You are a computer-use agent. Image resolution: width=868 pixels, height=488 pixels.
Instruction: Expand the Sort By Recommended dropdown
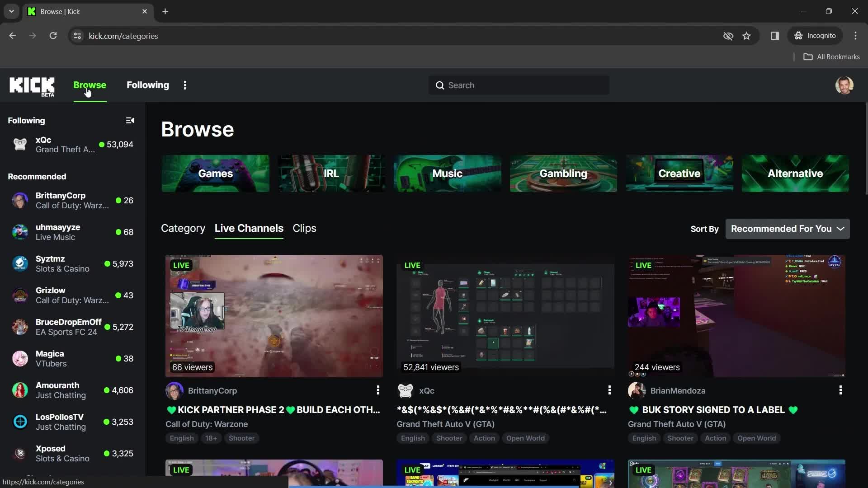tap(788, 228)
